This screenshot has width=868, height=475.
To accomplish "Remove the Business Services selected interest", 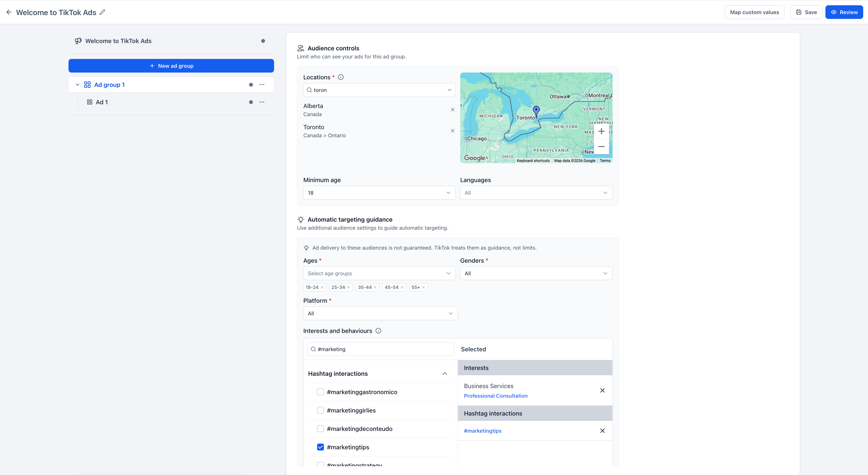I will (x=603, y=390).
